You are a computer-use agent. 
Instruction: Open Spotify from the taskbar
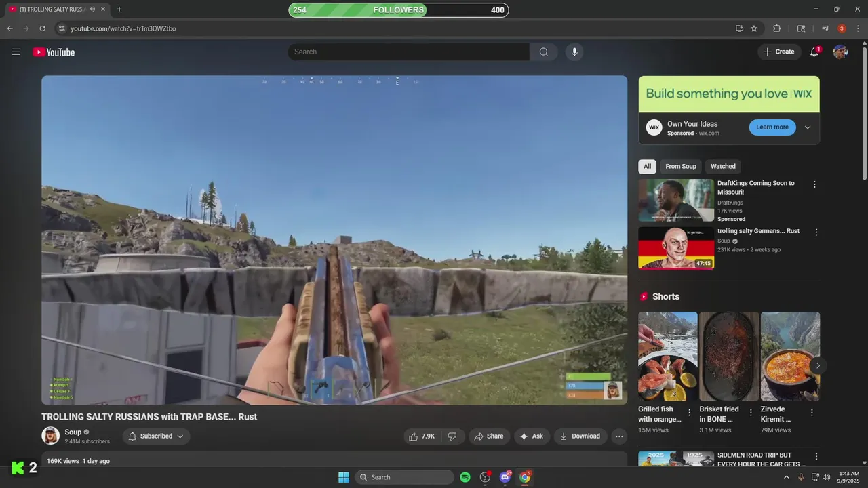click(465, 477)
